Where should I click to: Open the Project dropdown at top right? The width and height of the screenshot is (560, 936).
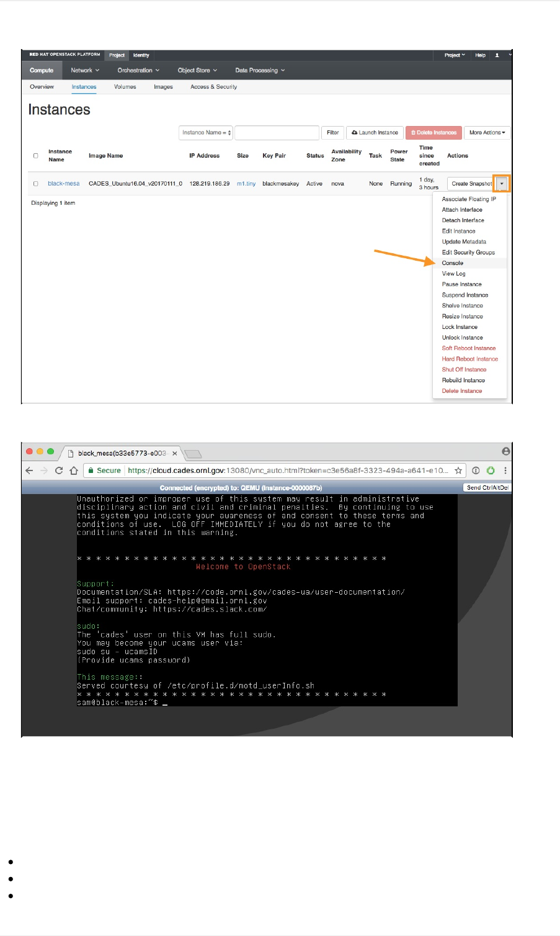pos(455,55)
